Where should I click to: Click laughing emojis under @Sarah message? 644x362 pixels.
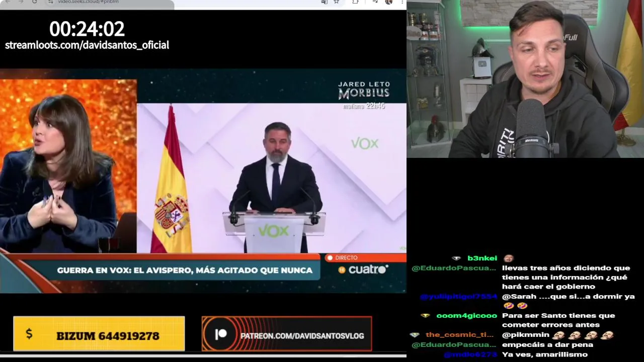515,306
